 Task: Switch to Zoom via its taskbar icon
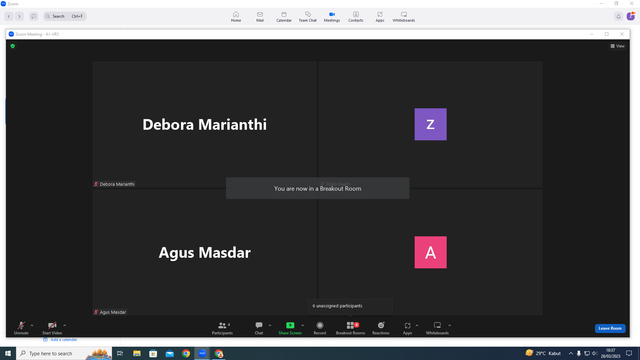pos(202,353)
